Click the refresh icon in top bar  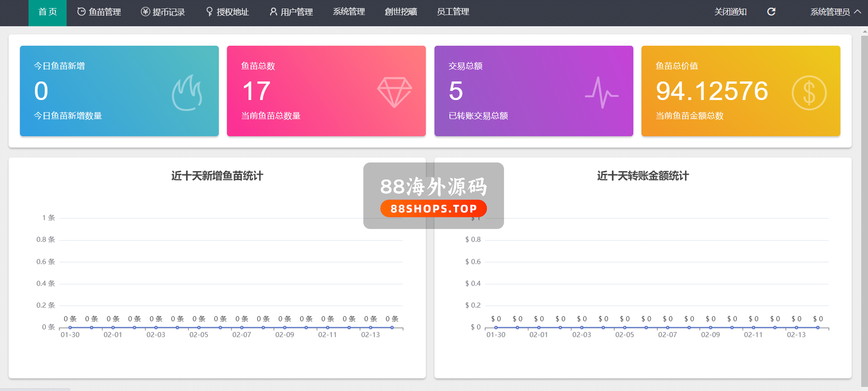pyautogui.click(x=771, y=12)
